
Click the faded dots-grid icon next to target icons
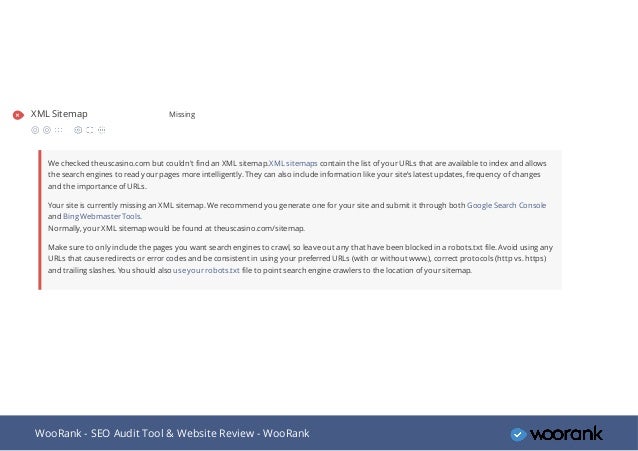coord(59,130)
